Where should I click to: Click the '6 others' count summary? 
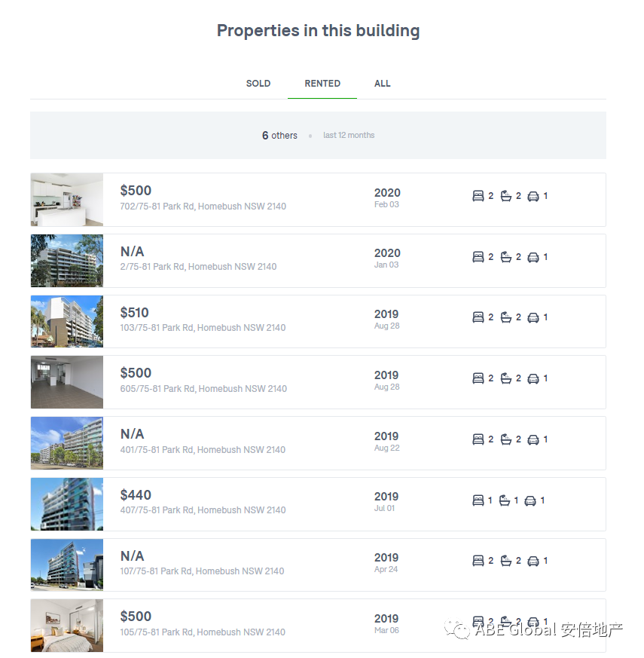tap(279, 136)
